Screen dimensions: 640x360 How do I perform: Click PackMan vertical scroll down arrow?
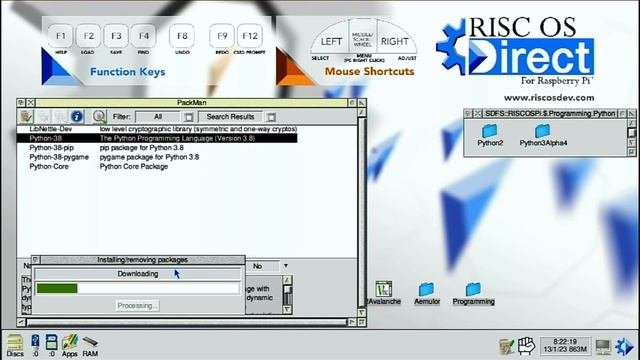click(362, 313)
